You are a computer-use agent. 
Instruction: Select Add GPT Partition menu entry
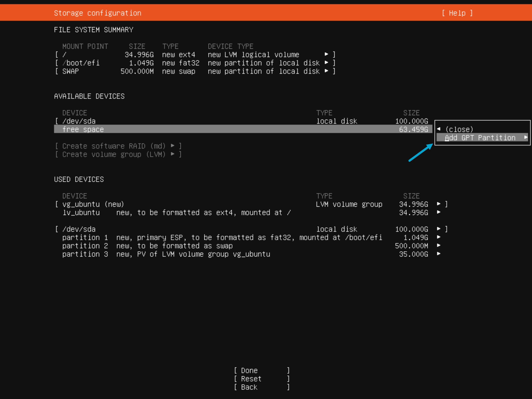(x=480, y=138)
